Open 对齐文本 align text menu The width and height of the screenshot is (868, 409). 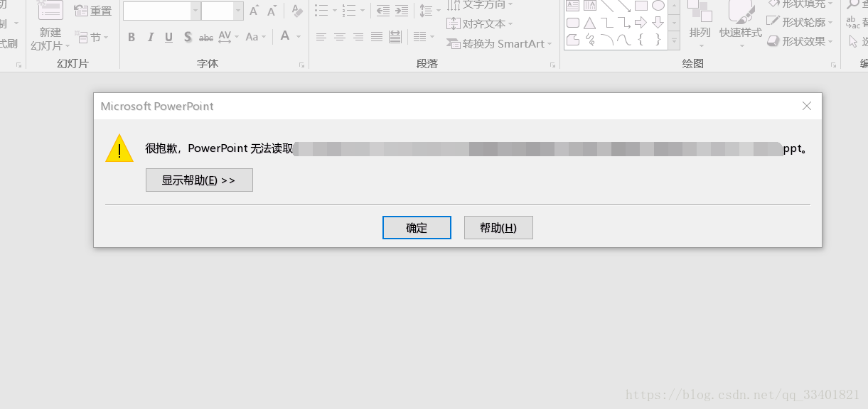coord(480,24)
